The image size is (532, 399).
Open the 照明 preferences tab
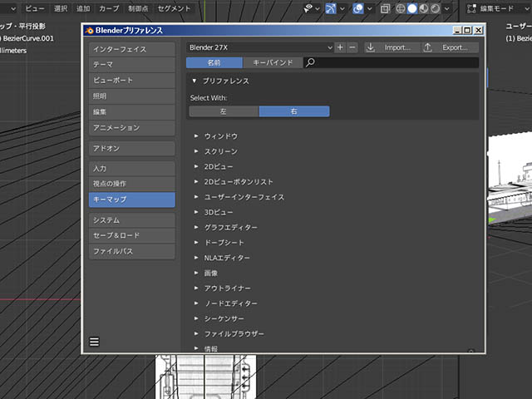click(132, 96)
